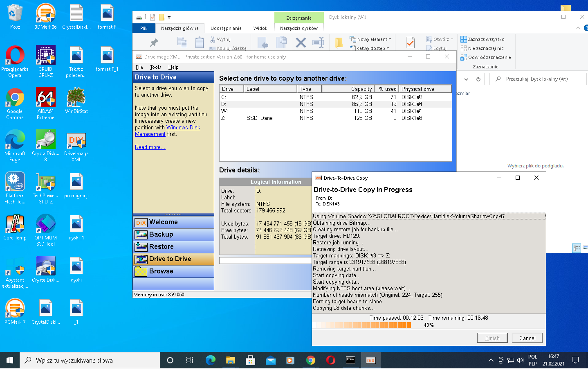Switch to the Udostępnianie ribbon tab
The image size is (588, 370).
click(226, 28)
